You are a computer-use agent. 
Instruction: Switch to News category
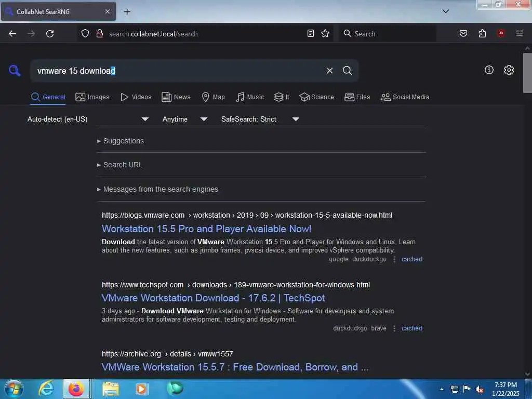(x=176, y=97)
